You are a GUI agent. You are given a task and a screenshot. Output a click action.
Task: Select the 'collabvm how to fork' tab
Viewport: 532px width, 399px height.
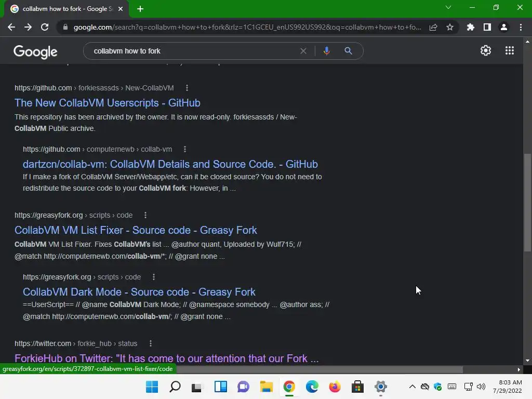(66, 9)
